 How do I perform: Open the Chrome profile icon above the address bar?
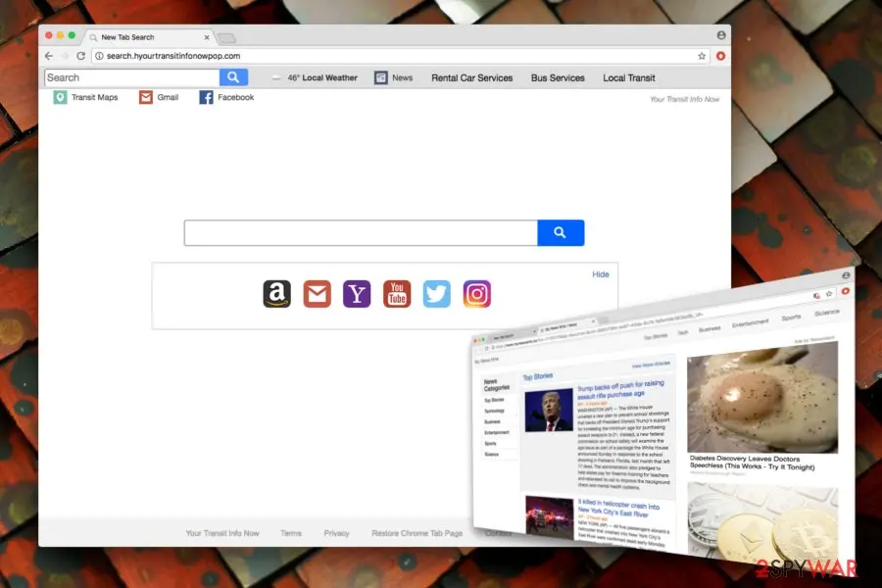721,35
